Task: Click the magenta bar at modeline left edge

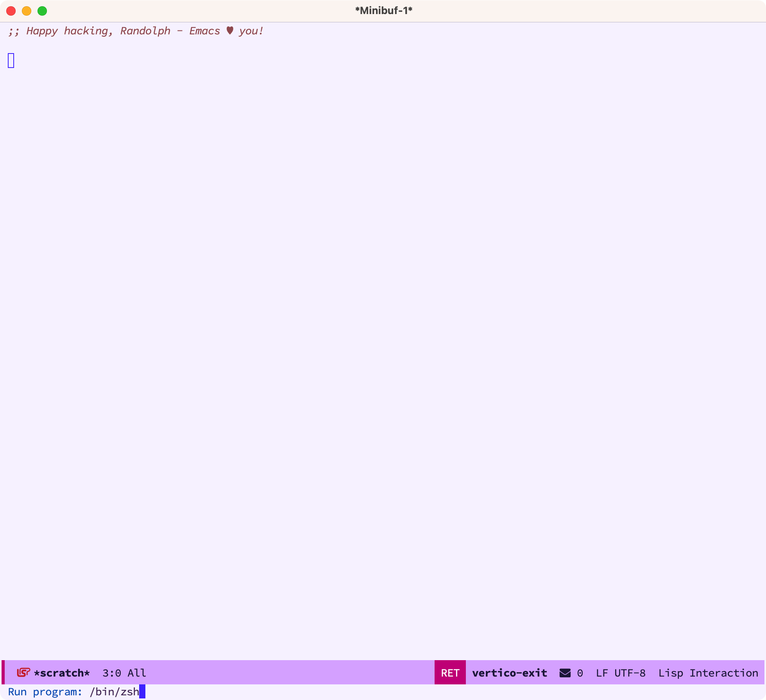Action: tap(3, 672)
